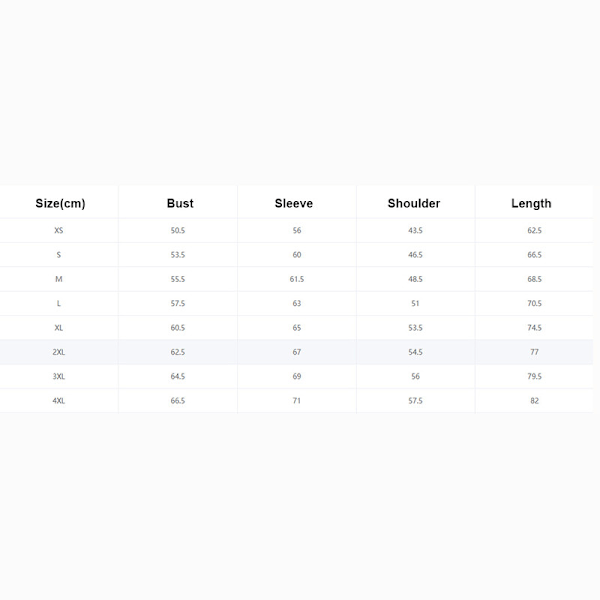This screenshot has height=600, width=600.
Task: Click the Size(cm) column header
Action: (60, 203)
